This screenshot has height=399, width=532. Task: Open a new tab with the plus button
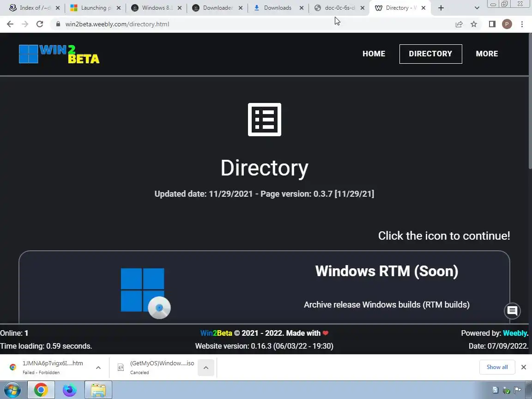tap(441, 8)
